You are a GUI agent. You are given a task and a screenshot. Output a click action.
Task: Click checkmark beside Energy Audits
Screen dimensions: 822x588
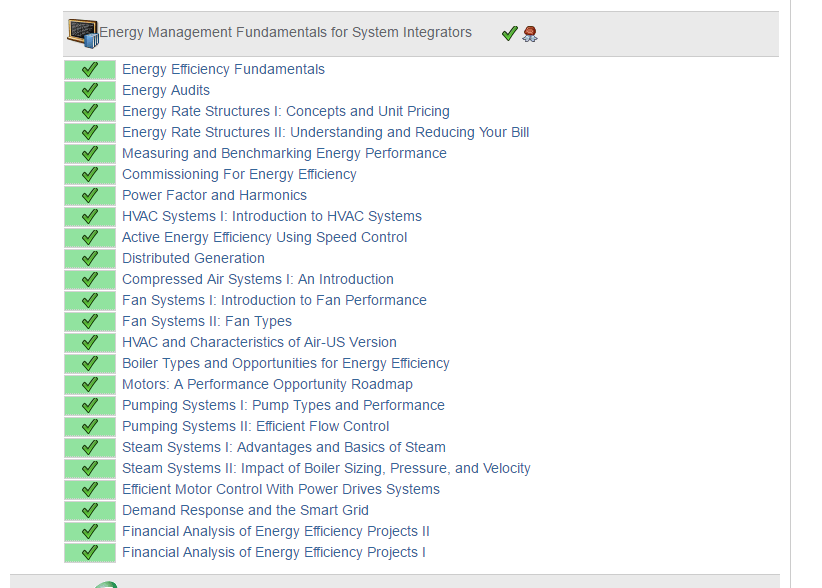(x=90, y=91)
